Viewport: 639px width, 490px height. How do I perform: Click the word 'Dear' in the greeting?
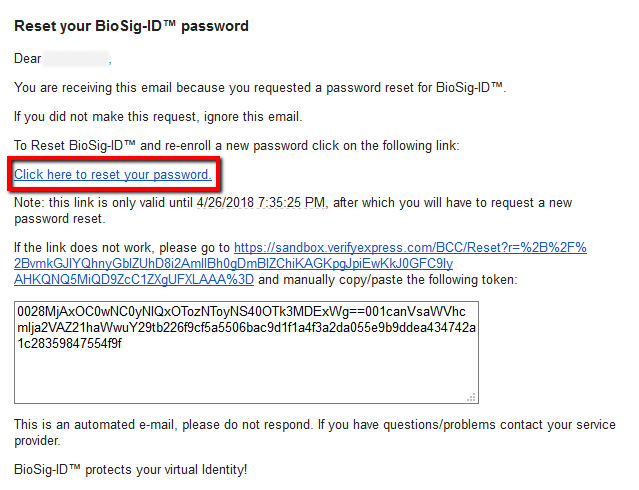[x=28, y=59]
